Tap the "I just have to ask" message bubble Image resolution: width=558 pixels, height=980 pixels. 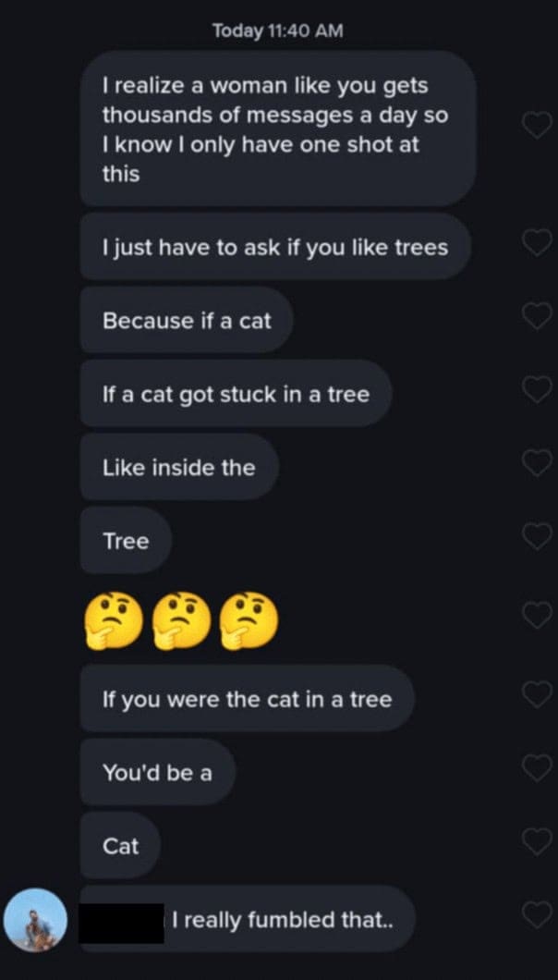pyautogui.click(x=275, y=247)
